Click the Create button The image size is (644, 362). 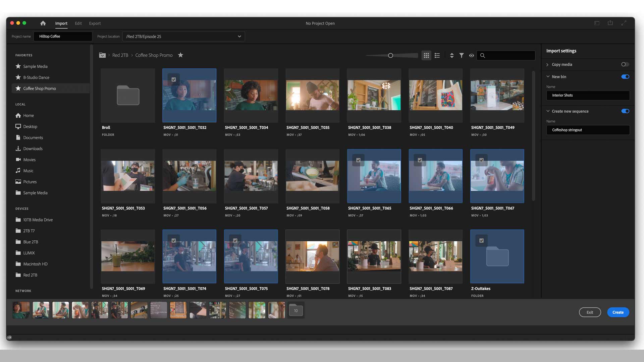coord(618,312)
